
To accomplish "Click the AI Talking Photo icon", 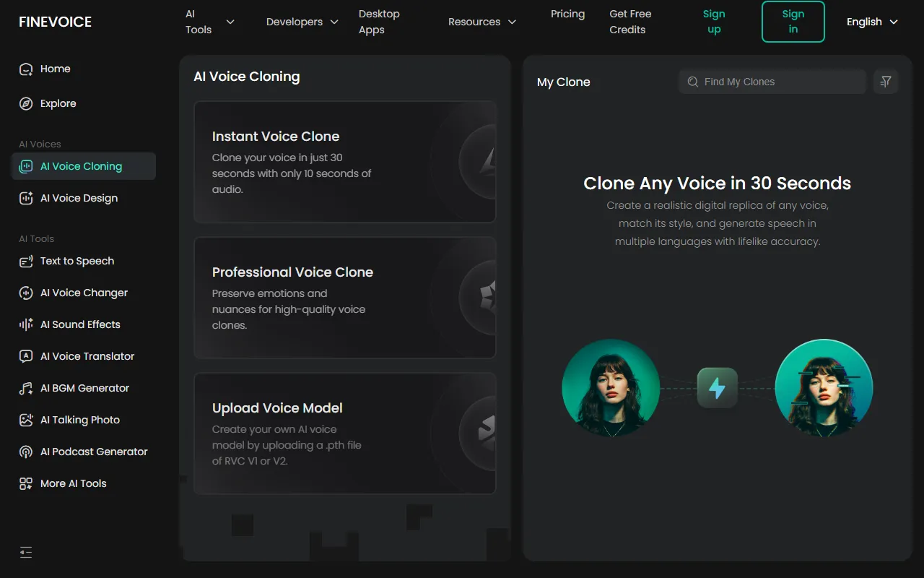I will tap(26, 420).
